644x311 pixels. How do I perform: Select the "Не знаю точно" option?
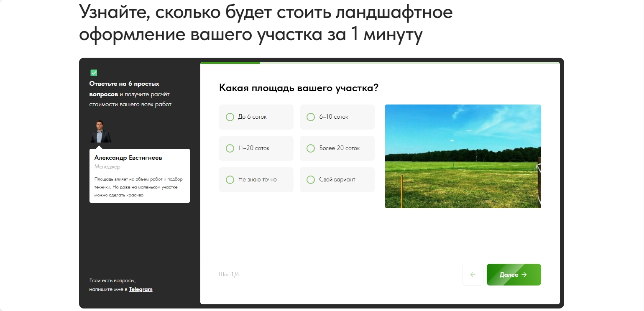pyautogui.click(x=256, y=180)
